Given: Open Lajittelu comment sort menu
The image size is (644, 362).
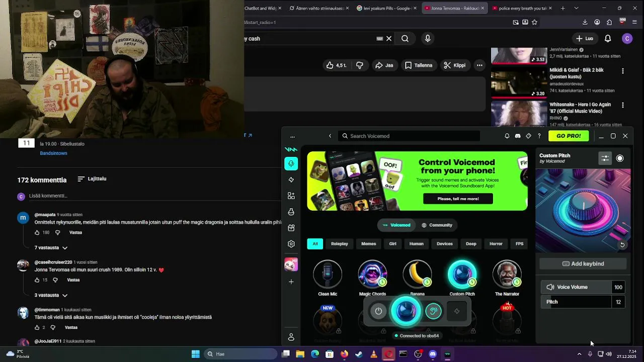Looking at the screenshot, I should pos(92,178).
